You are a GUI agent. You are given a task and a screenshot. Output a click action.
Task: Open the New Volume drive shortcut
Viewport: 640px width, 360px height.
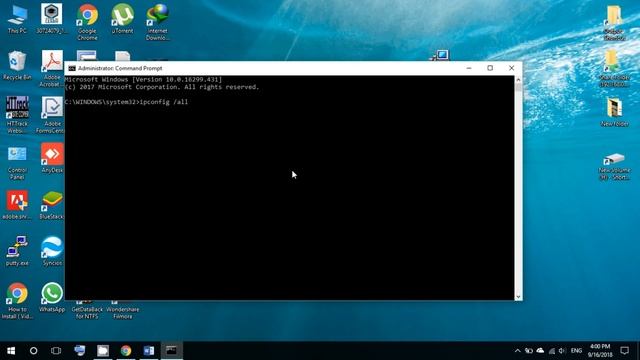[614, 167]
